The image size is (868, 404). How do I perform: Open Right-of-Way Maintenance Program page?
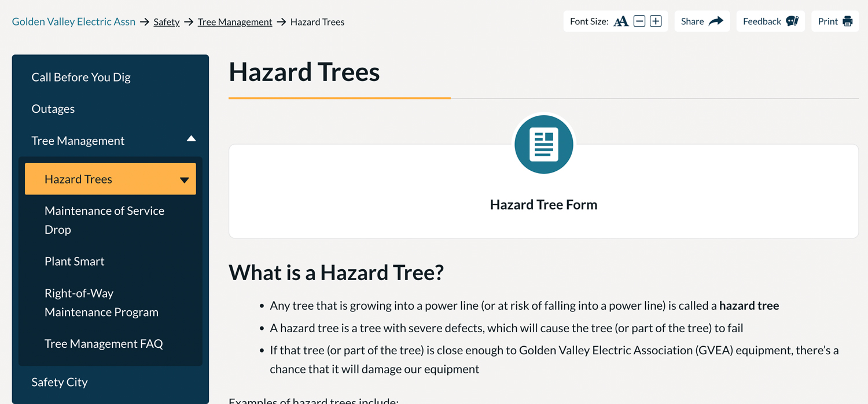(x=101, y=302)
